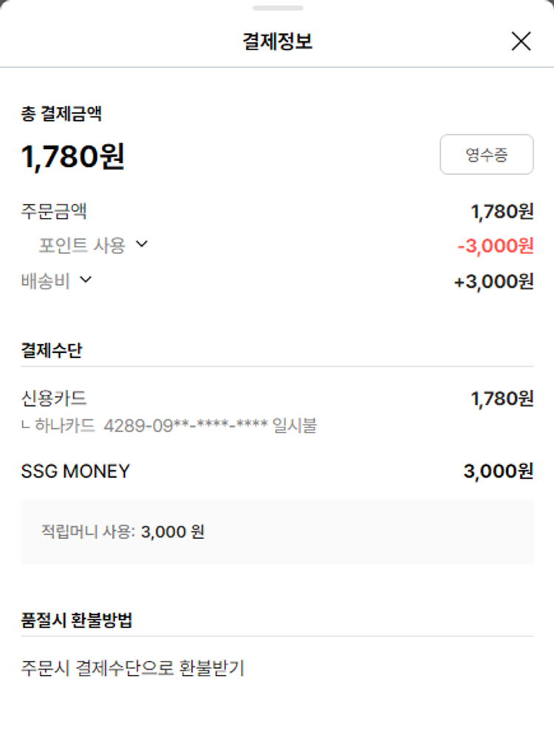Click the 신용카드 payment method label
The image size is (554, 756).
coord(54,399)
